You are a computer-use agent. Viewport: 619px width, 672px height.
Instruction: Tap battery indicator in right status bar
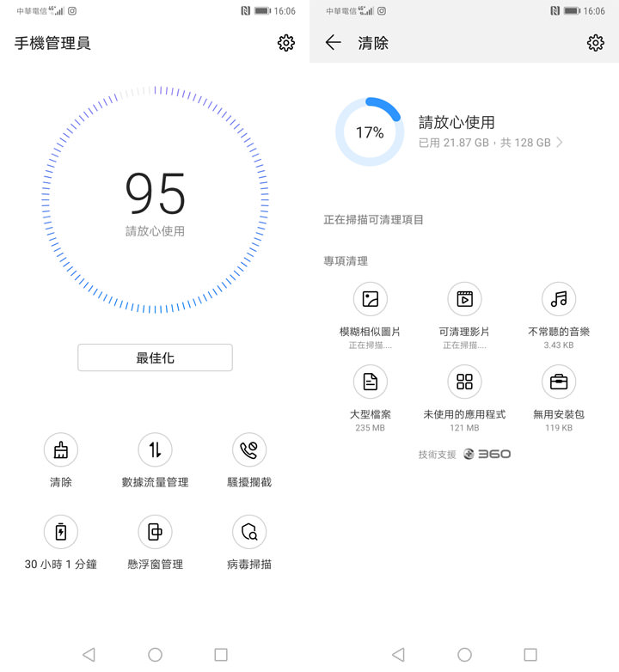(572, 10)
